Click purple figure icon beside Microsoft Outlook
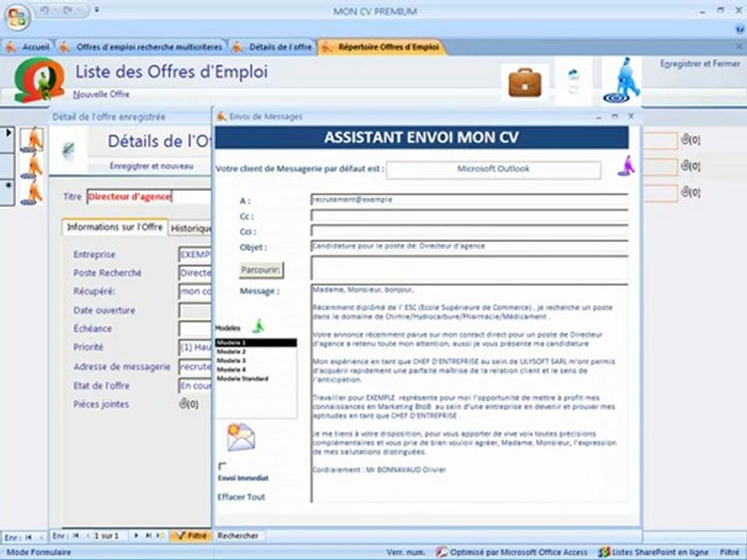 pyautogui.click(x=626, y=166)
